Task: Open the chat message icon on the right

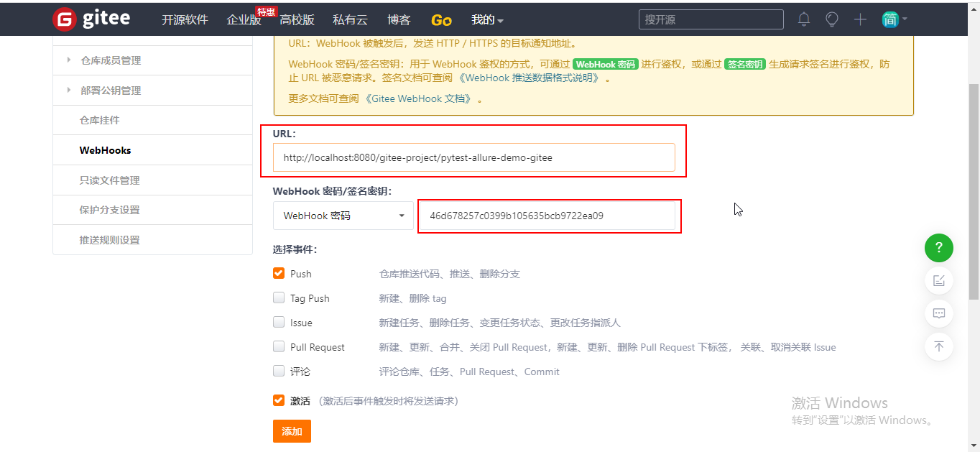Action: pyautogui.click(x=938, y=313)
